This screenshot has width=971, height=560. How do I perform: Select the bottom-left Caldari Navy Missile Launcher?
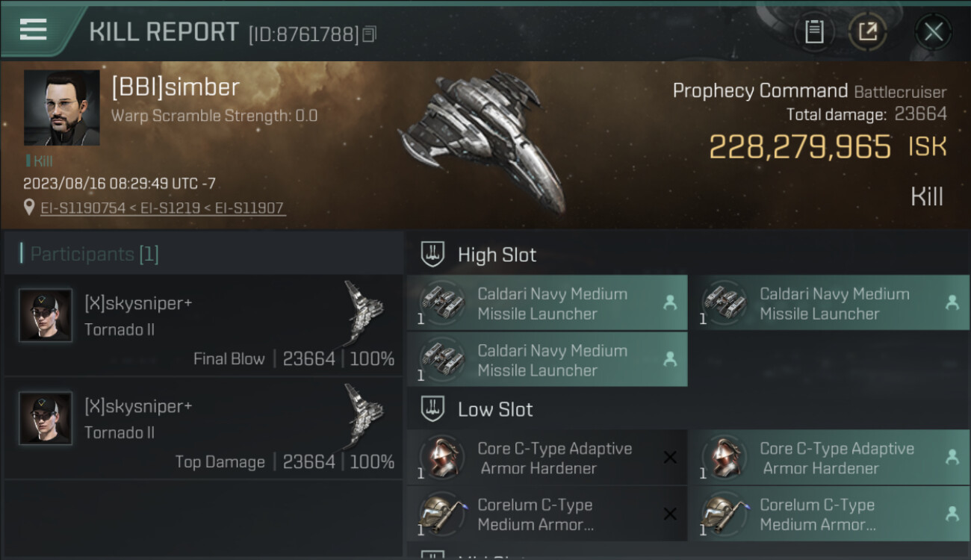tap(547, 360)
